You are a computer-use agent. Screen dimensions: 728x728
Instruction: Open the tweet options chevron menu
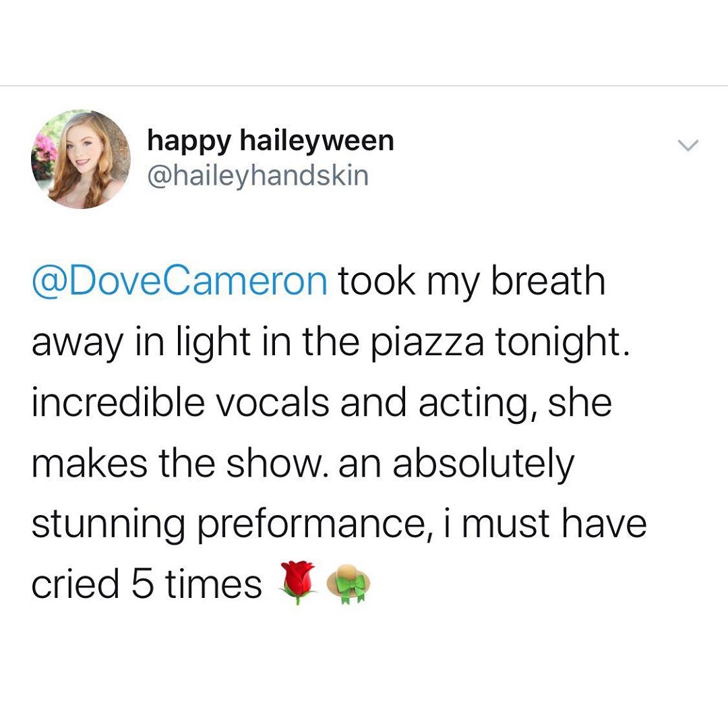[x=688, y=146]
